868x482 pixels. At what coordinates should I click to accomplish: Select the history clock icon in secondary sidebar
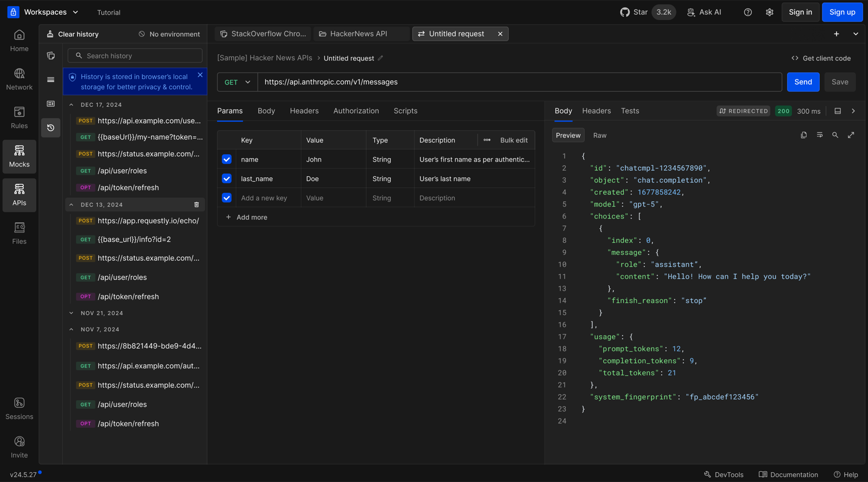(x=50, y=128)
